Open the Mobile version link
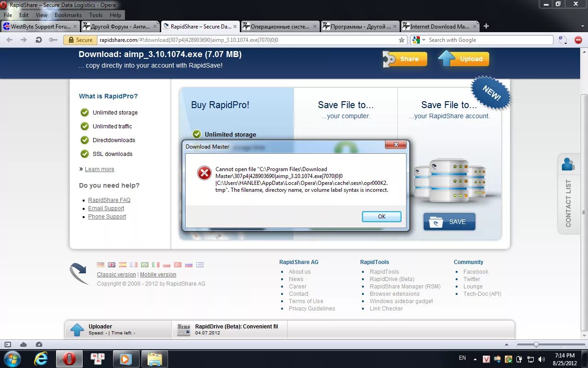Image resolution: width=588 pixels, height=368 pixels. point(158,275)
